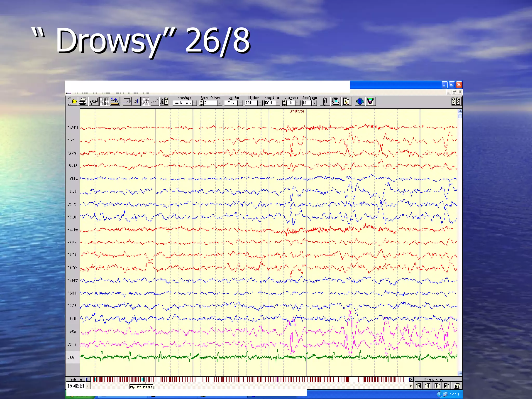Click the first page navigation button
This screenshot has width=532, height=399.
419,386
